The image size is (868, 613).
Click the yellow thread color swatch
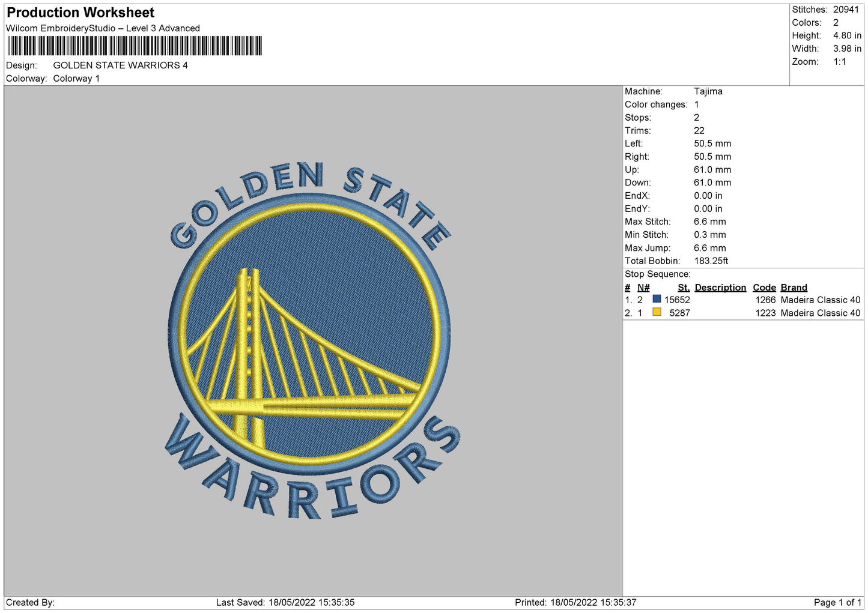(657, 312)
